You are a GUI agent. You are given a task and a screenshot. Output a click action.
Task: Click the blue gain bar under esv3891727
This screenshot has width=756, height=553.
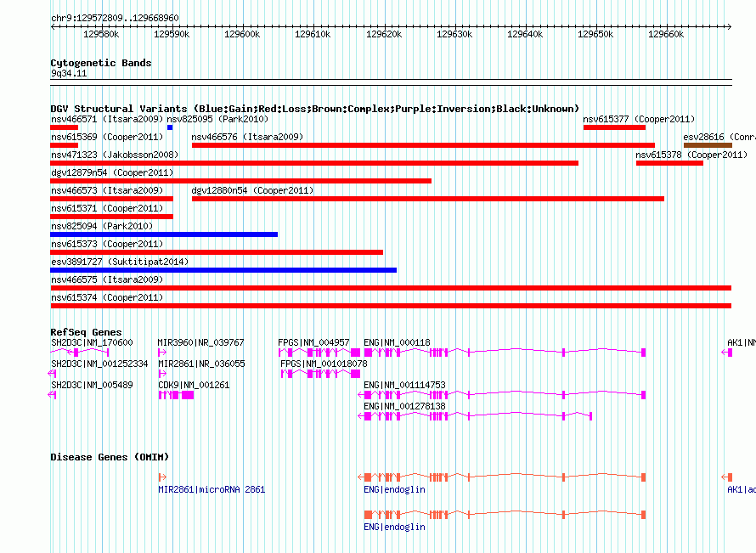coord(223,270)
